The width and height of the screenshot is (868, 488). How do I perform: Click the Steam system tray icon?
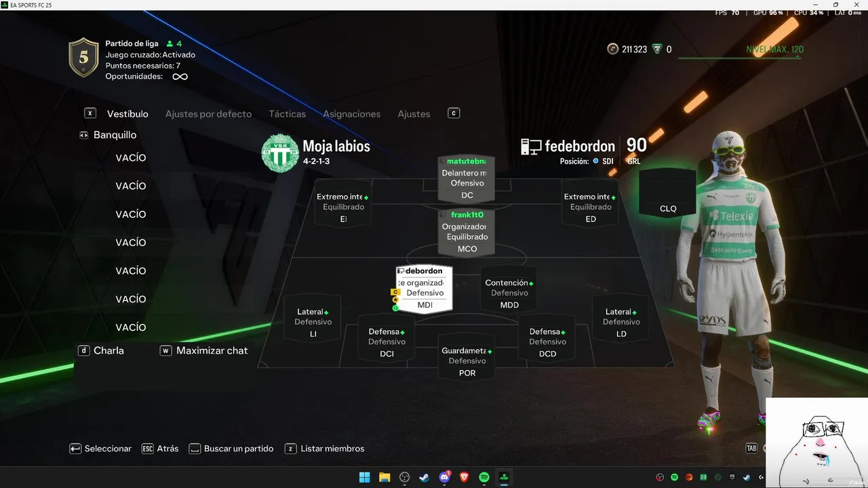[746, 478]
